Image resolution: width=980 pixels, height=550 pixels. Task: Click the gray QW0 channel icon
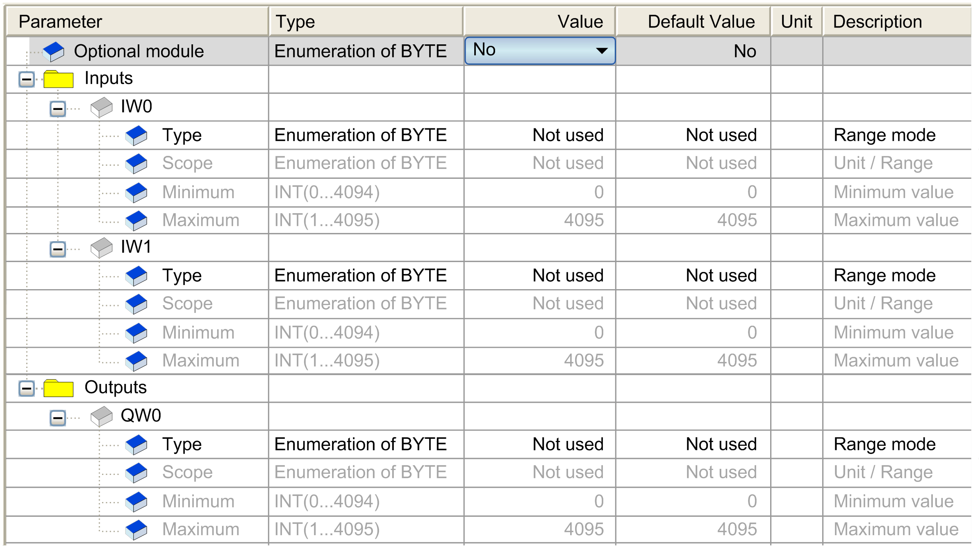pos(101,416)
